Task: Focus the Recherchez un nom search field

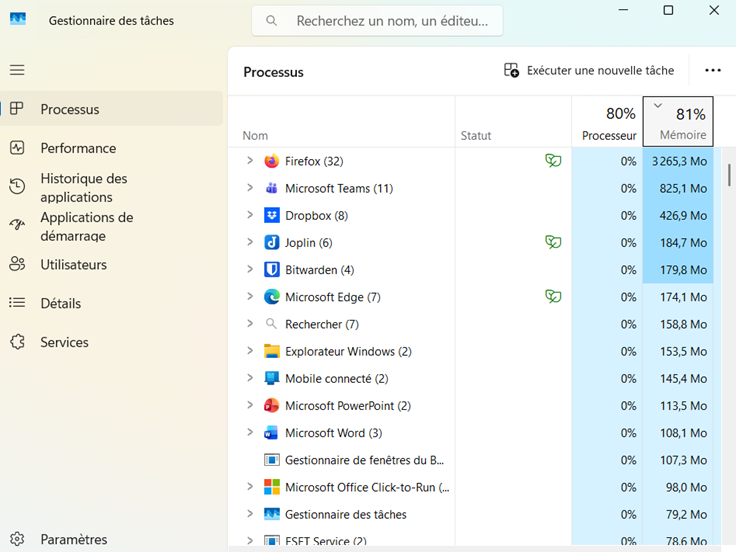Action: click(x=377, y=21)
